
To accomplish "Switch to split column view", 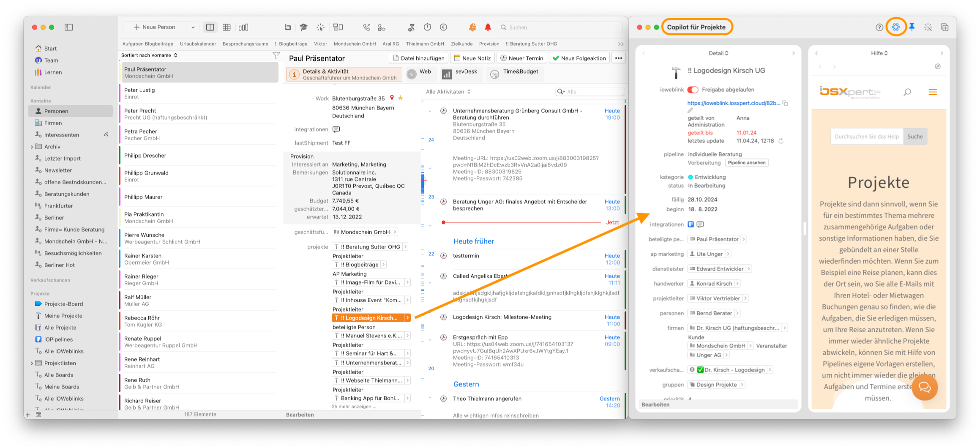I will point(210,27).
